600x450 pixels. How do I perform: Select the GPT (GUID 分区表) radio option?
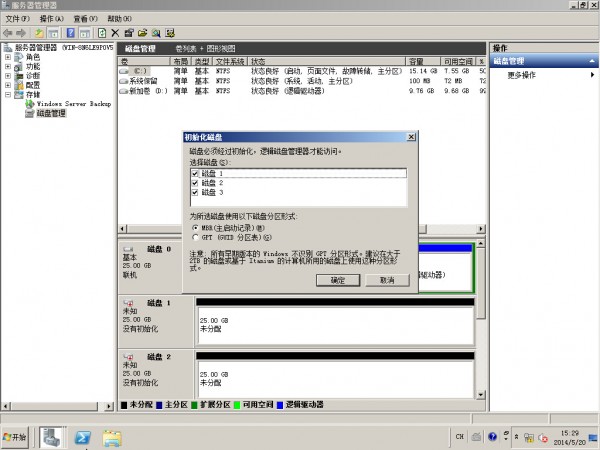coord(195,238)
